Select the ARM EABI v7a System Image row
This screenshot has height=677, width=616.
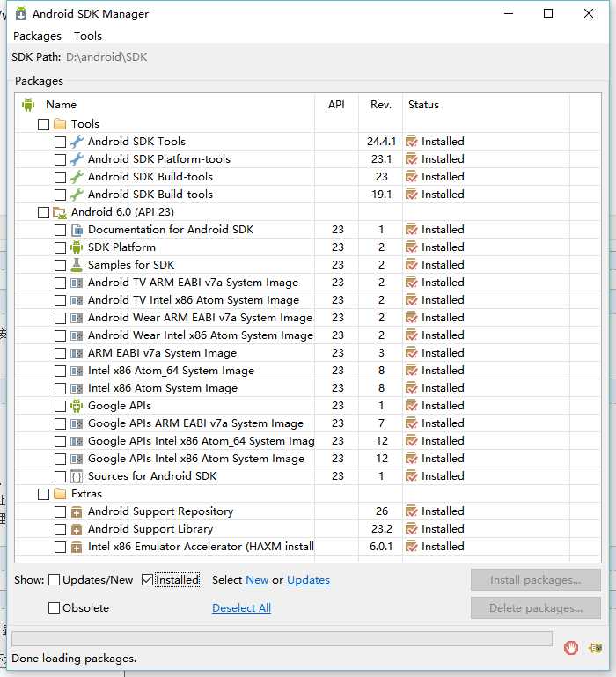[x=307, y=353]
